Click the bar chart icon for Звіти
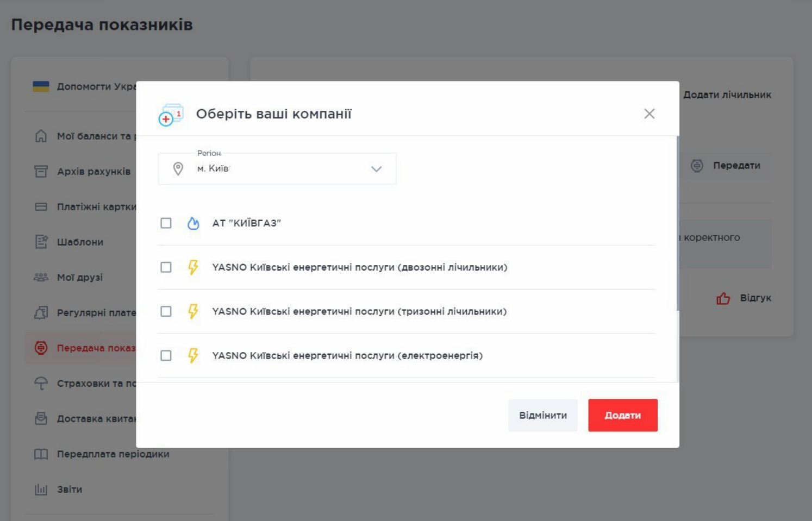812x521 pixels. pos(41,489)
